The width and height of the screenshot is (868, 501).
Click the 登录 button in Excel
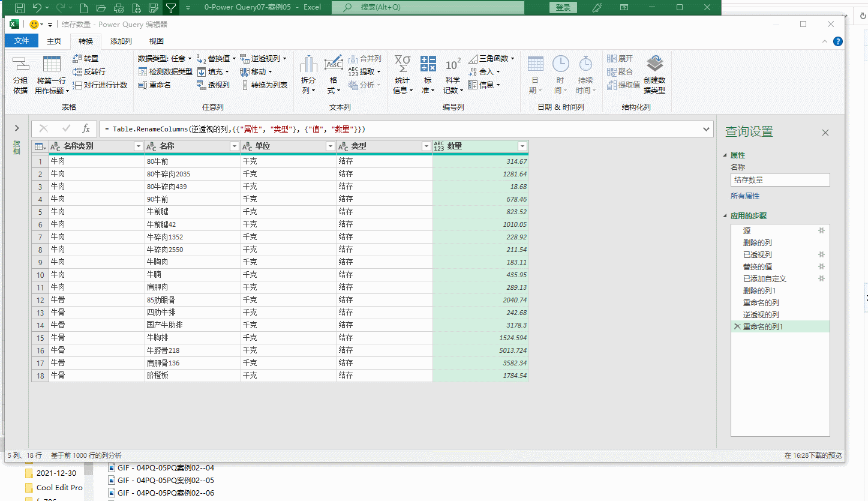click(563, 7)
